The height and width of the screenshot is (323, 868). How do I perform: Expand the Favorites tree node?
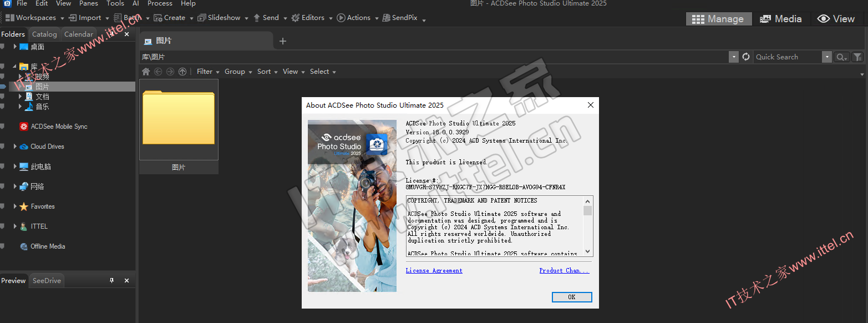pos(15,206)
